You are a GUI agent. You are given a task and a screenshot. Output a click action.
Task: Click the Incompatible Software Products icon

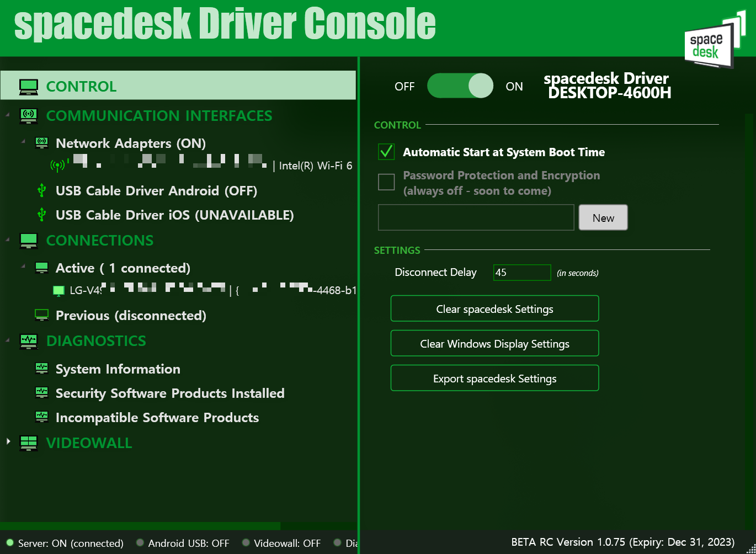[41, 417]
